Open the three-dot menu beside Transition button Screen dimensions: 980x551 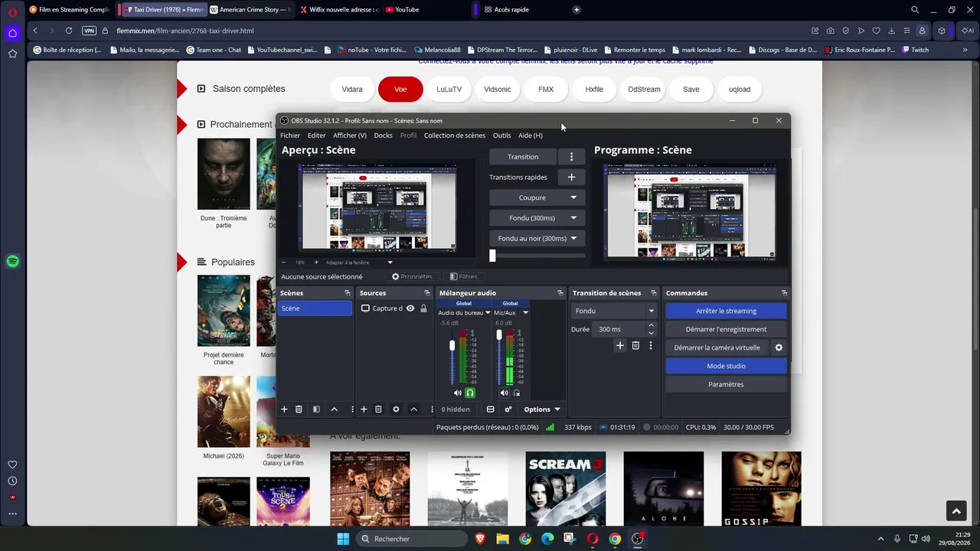click(571, 156)
